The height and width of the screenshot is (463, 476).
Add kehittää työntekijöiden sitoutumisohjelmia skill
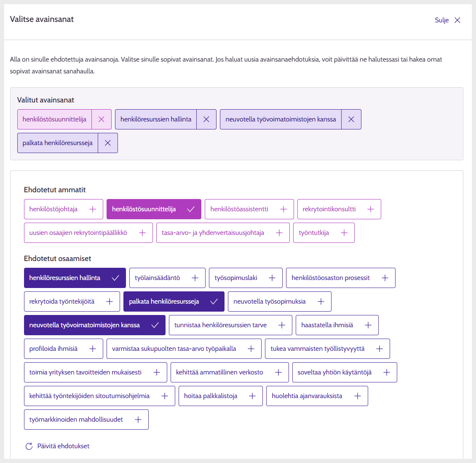99,396
